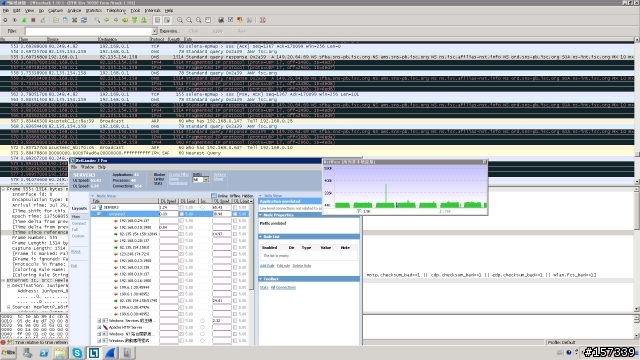Open Skype from the taskbar

[77, 353]
